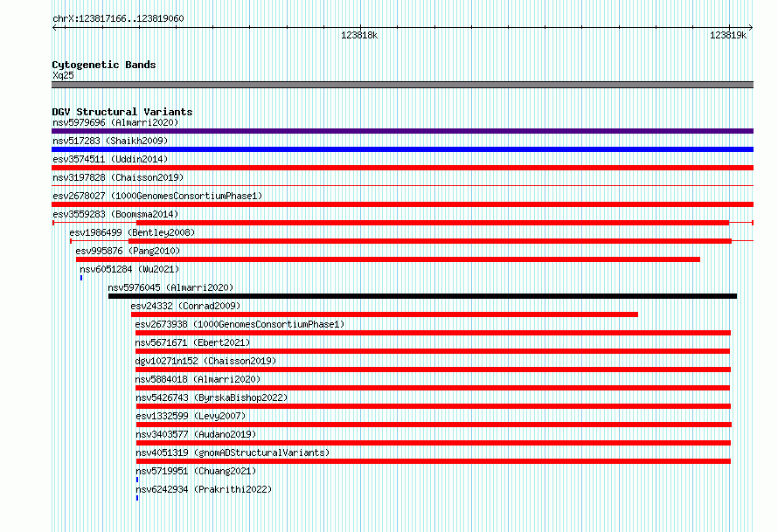Open the nsv517283 (Shaikh2009) label
This screenshot has height=532, width=778.
tap(110, 141)
